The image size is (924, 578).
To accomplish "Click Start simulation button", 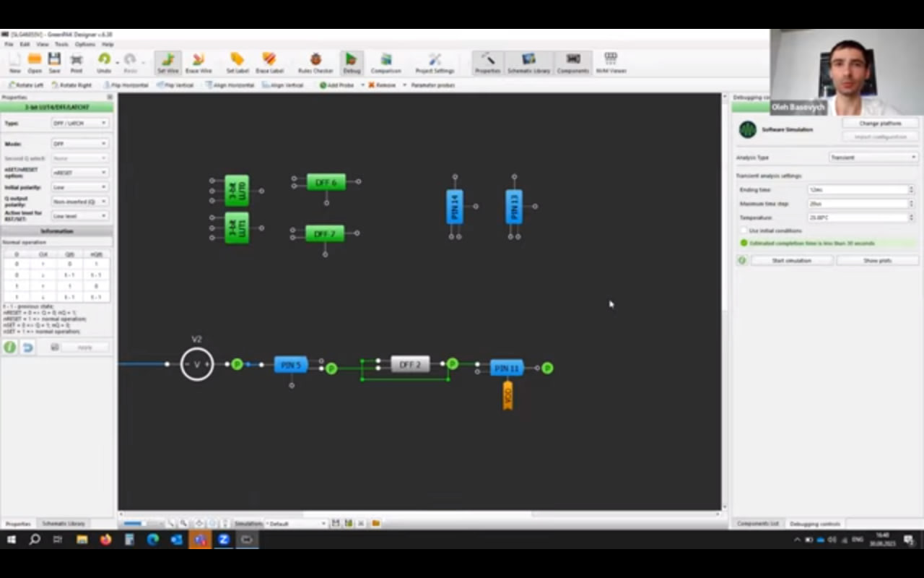I will point(792,260).
